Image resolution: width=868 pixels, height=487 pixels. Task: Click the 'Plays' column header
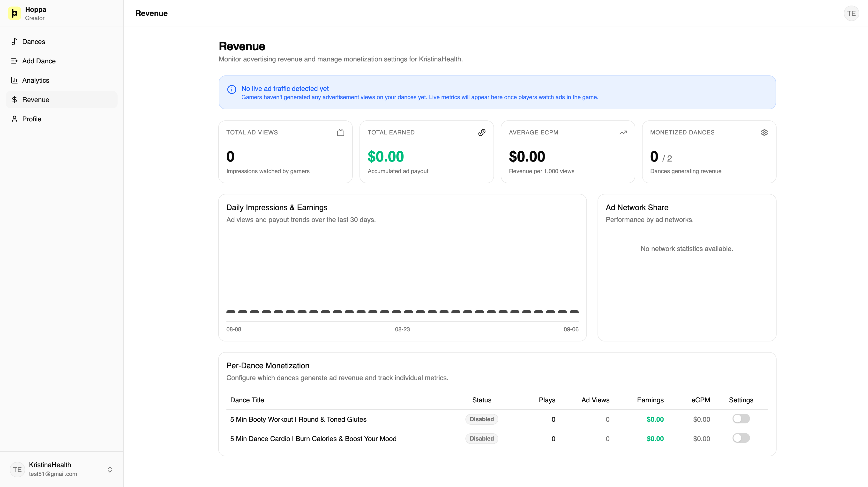(x=547, y=400)
